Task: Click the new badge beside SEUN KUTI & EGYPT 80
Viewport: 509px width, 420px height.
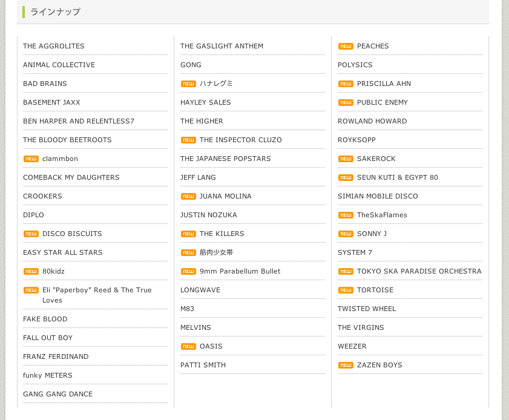Action: coord(346,177)
